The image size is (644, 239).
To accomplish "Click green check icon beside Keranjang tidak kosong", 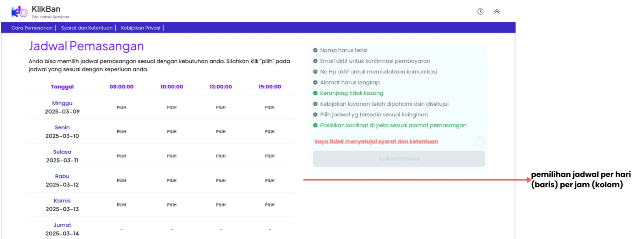I will tap(315, 93).
